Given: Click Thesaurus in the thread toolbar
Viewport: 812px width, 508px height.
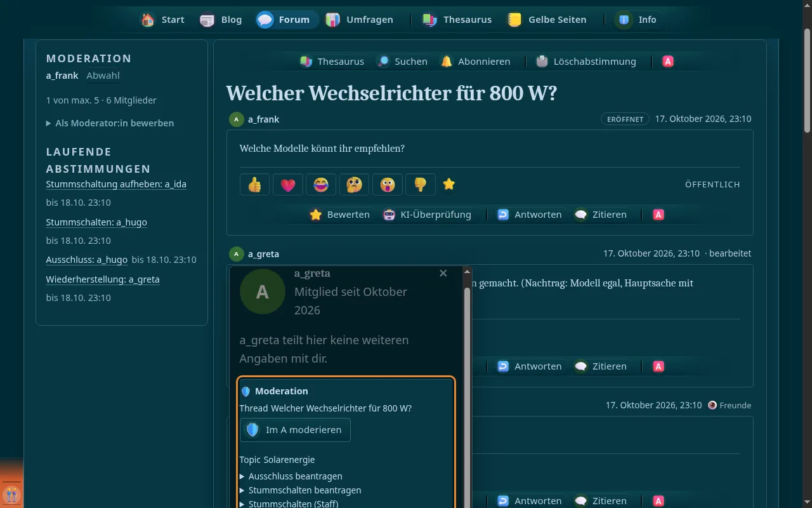Looking at the screenshot, I should pos(332,62).
